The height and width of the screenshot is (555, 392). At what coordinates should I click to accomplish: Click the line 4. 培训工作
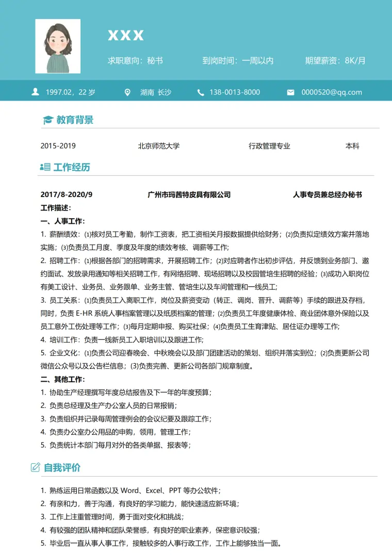[122, 340]
